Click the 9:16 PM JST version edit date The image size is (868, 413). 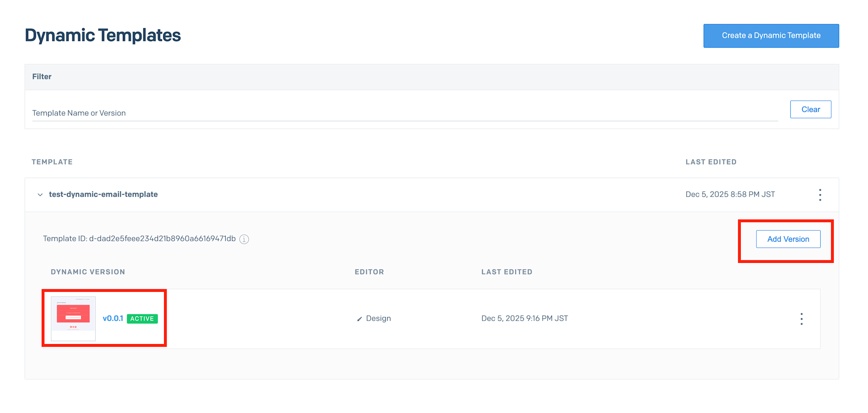coord(524,318)
